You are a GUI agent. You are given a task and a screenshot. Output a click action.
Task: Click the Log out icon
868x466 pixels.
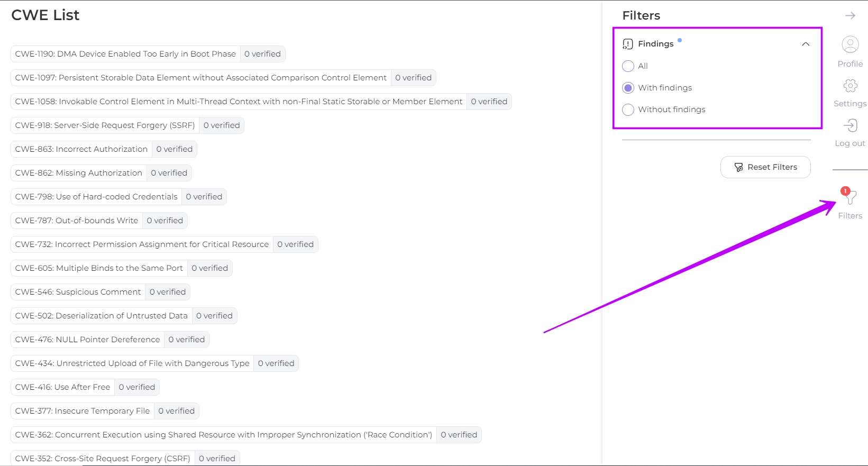click(850, 126)
